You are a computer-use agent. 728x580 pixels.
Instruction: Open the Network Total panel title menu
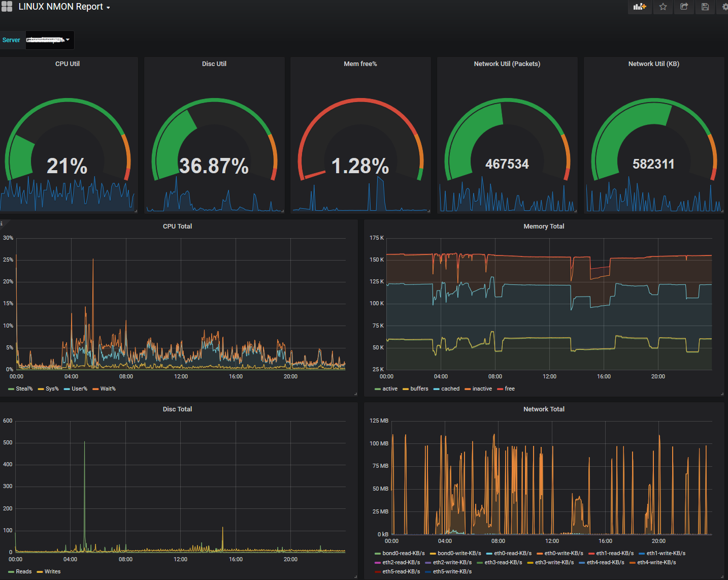point(544,409)
